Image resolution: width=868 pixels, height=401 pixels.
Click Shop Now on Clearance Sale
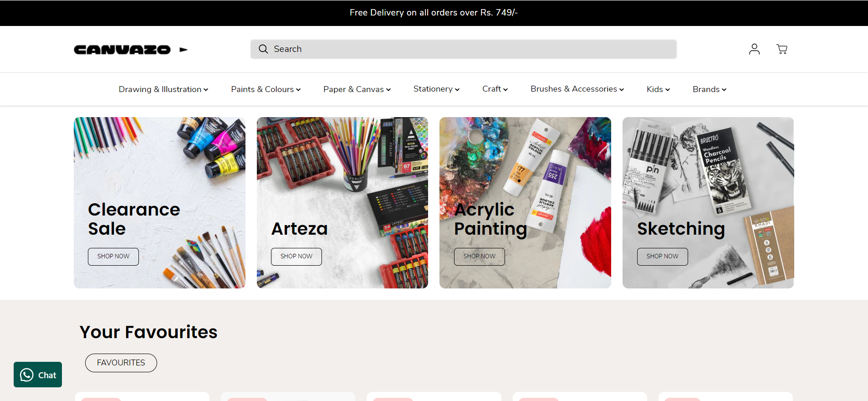point(113,257)
